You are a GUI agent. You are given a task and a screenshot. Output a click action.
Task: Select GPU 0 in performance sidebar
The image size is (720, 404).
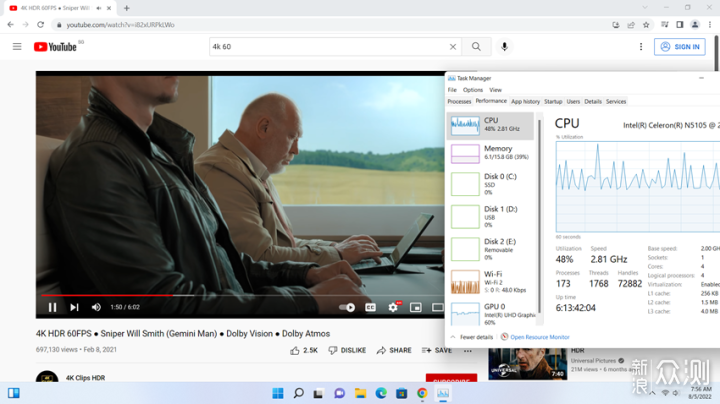490,314
